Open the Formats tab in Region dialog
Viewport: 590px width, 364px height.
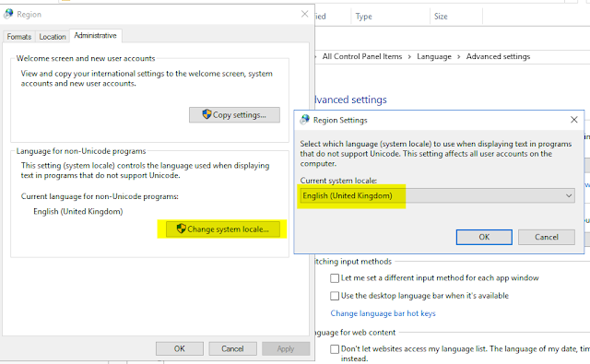pyautogui.click(x=18, y=37)
